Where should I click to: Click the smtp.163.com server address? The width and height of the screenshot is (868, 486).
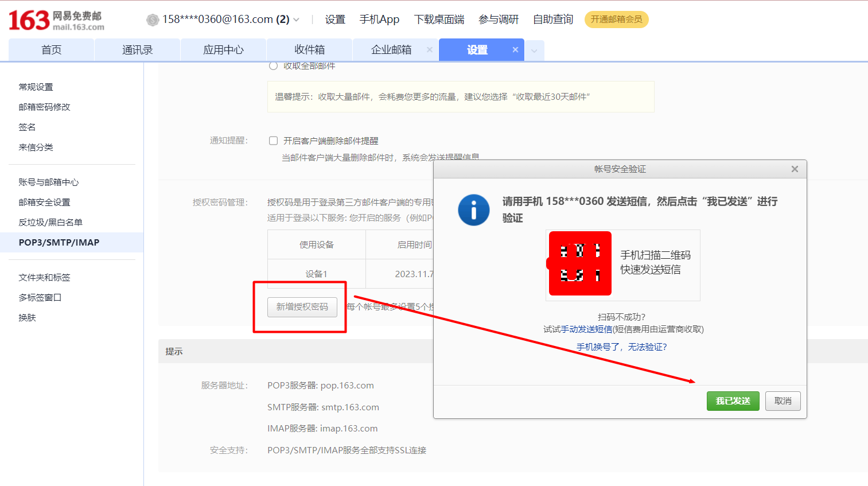[x=350, y=407]
